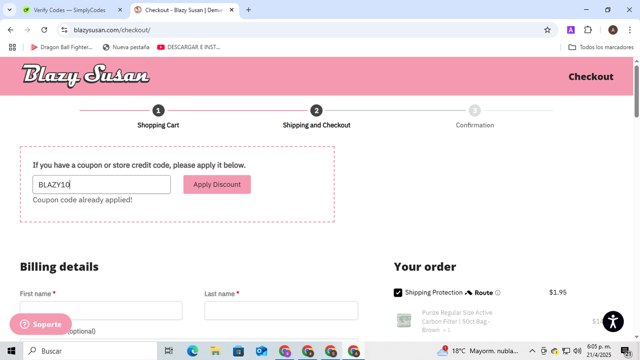The width and height of the screenshot is (640, 360).
Task: Select the Checkout Blazy Susan tab
Action: 184,10
